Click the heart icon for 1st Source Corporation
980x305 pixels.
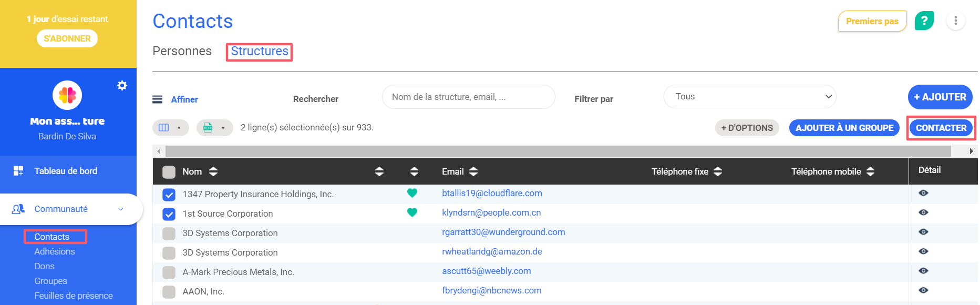412,212
